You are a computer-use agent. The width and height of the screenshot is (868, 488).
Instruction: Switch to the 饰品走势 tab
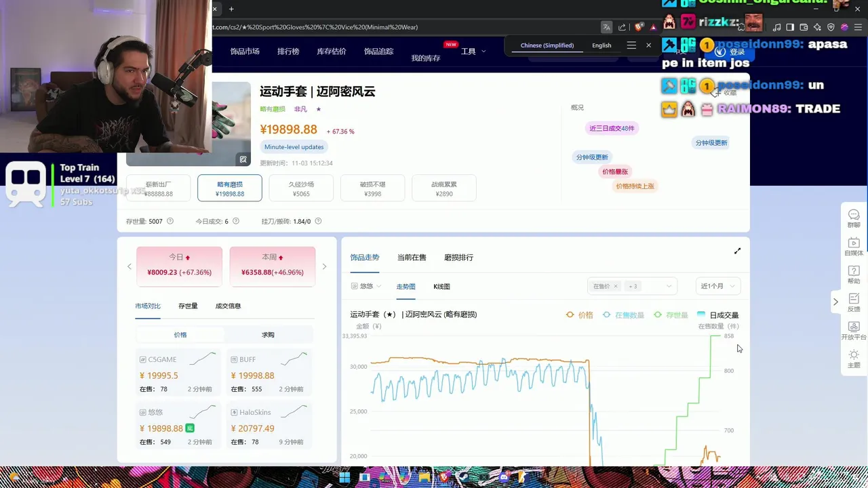(x=365, y=258)
